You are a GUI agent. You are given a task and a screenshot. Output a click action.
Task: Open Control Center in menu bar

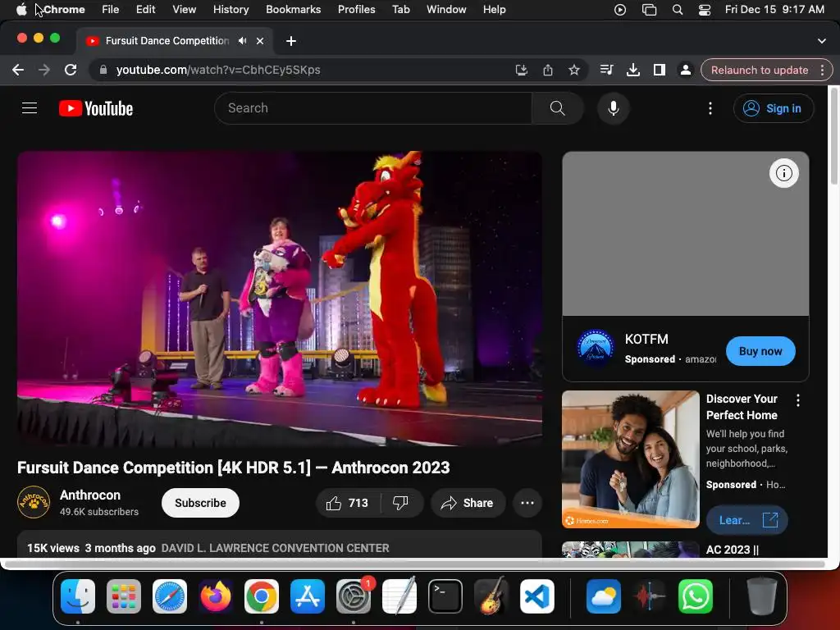(705, 10)
